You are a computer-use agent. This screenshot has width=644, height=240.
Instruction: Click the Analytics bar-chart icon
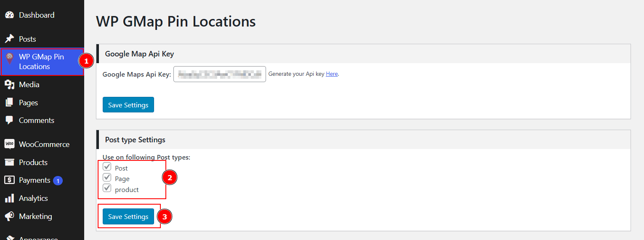click(x=9, y=198)
